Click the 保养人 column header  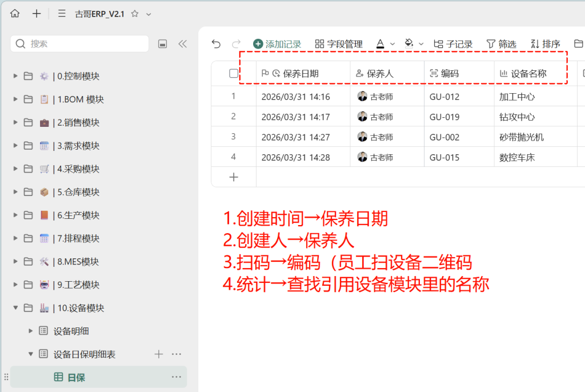click(387, 74)
